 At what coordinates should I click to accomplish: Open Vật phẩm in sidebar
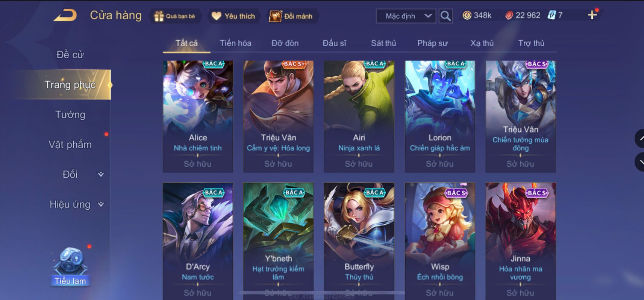click(x=70, y=144)
